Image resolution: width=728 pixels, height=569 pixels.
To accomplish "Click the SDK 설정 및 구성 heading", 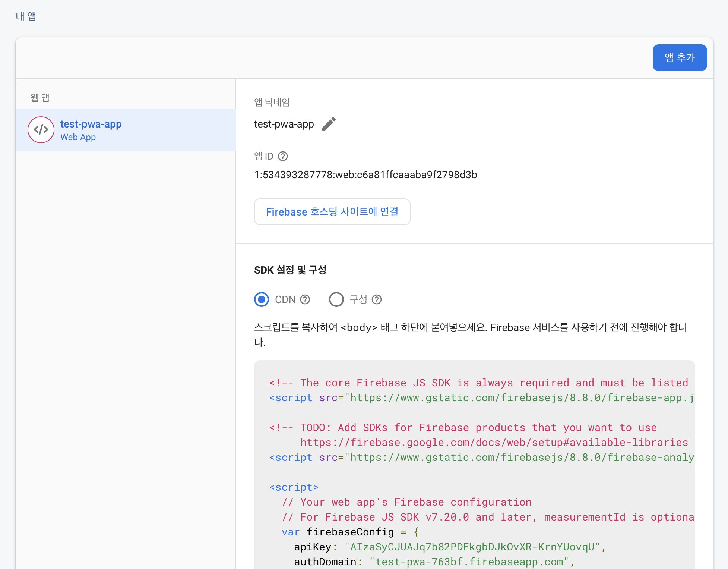I will (290, 270).
